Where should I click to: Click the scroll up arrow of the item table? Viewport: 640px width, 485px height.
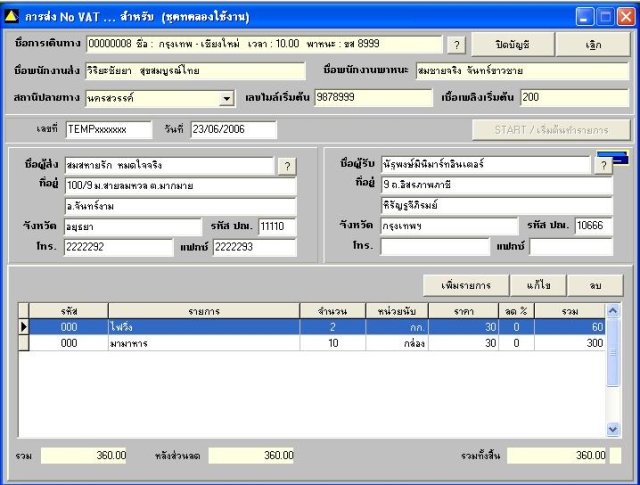[613, 311]
